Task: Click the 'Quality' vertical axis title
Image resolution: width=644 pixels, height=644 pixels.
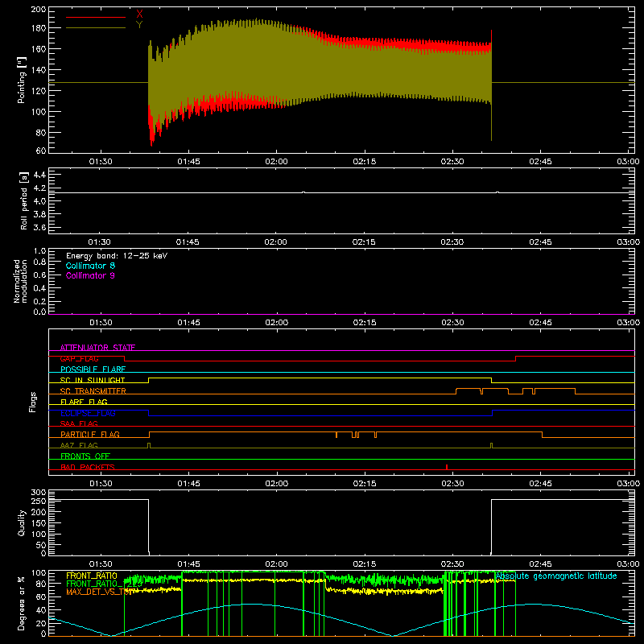Action: [22, 522]
